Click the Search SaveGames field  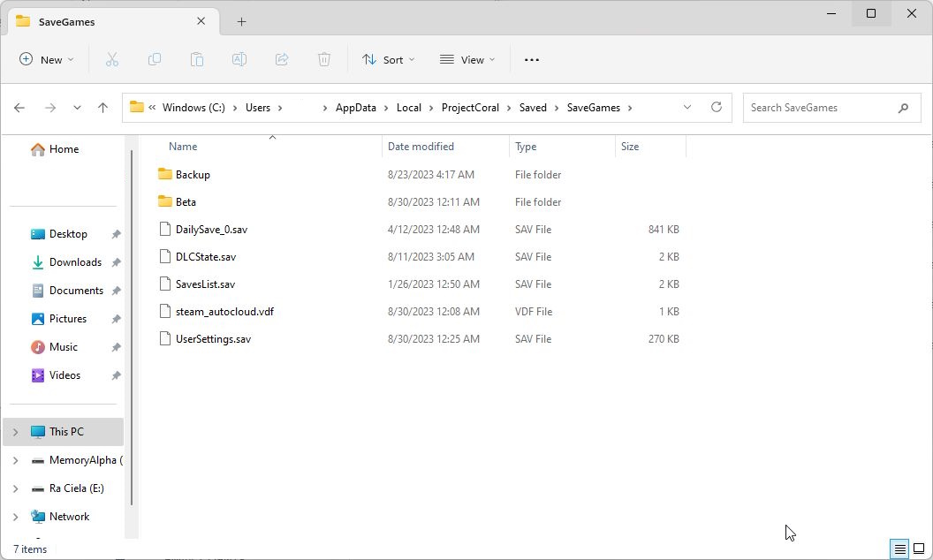pyautogui.click(x=820, y=108)
